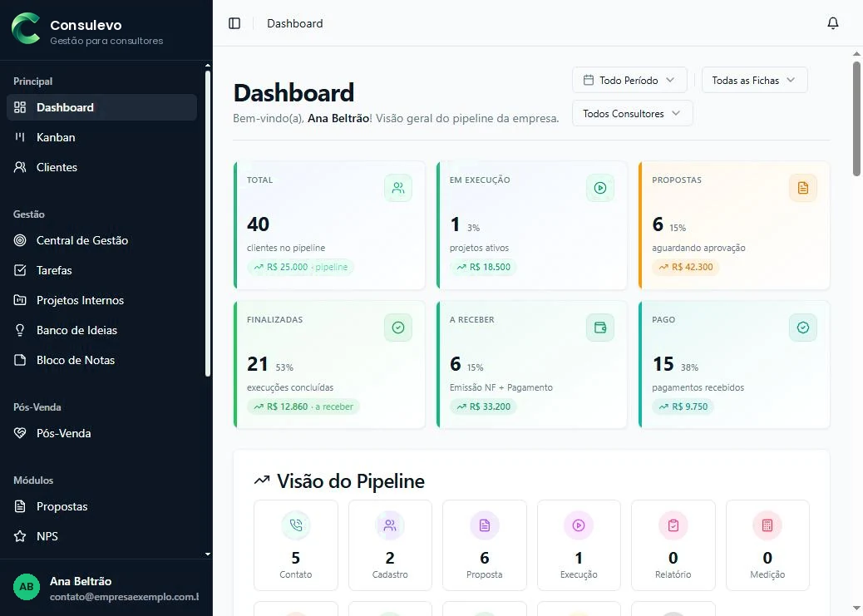Click the Propostas document icon in sidebar
The image size is (863, 616).
(20, 506)
